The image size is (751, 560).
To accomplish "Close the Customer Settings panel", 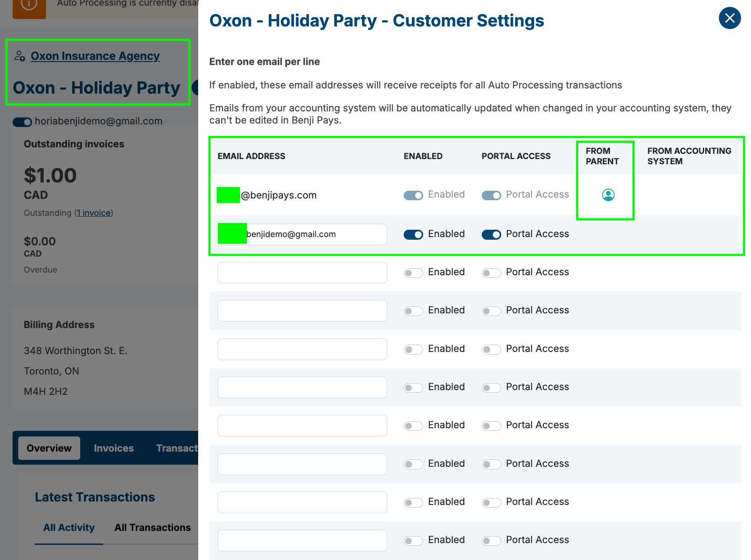I will pyautogui.click(x=729, y=18).
